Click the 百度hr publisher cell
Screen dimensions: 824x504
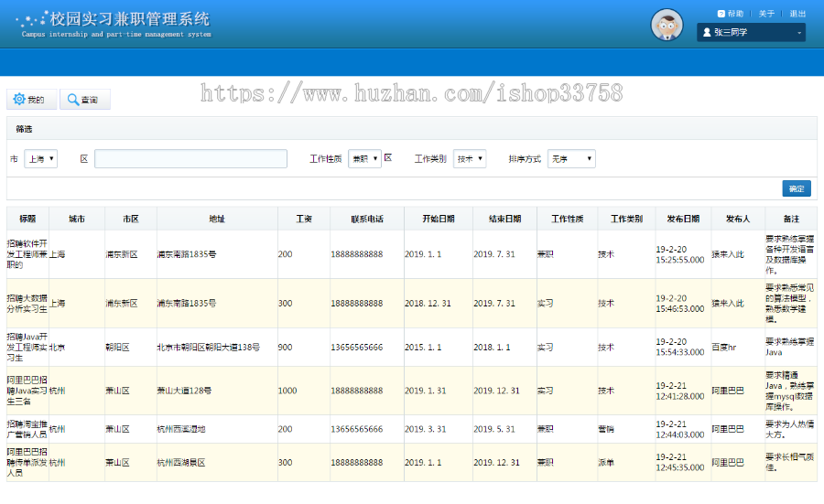point(738,347)
